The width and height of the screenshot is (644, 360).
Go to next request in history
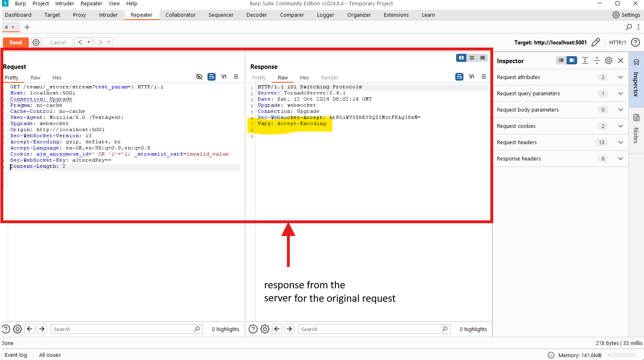pyautogui.click(x=100, y=42)
